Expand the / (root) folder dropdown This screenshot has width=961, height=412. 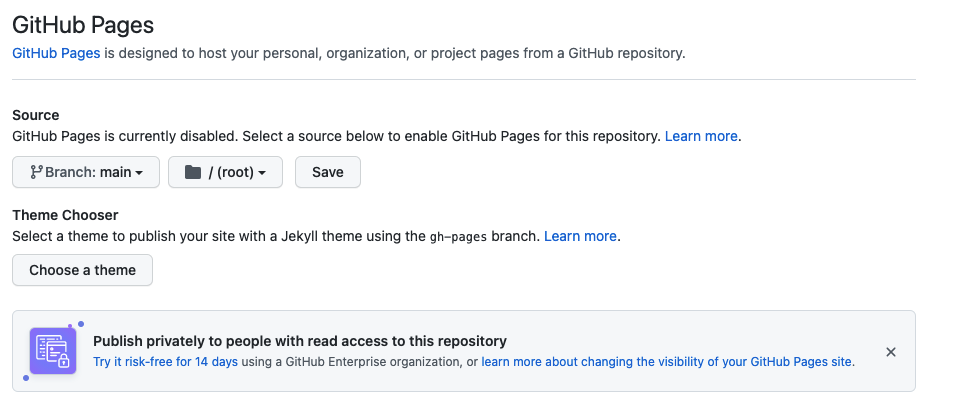pyautogui.click(x=225, y=172)
